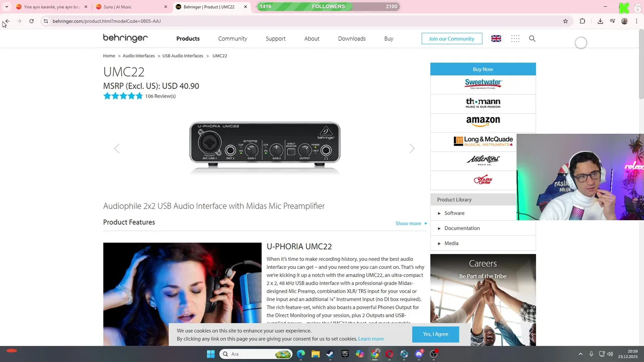Image resolution: width=644 pixels, height=362 pixels.
Task: Open Audio Interfaces breadcrumb
Action: [138, 56]
